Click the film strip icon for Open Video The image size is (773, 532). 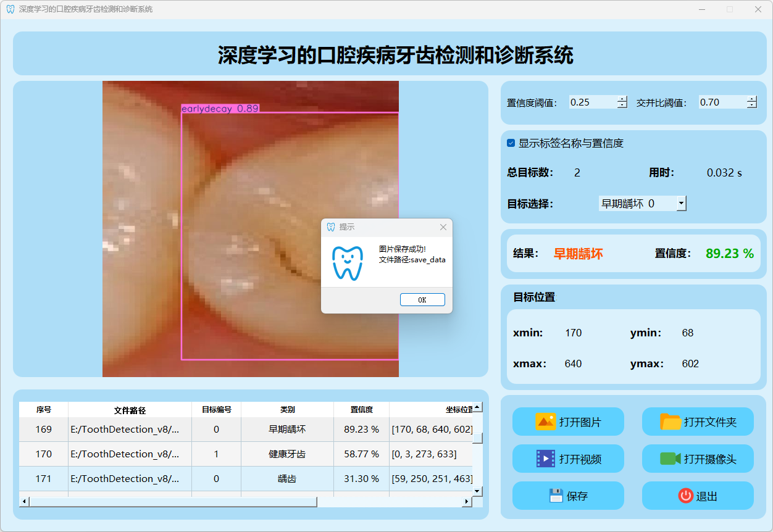tap(546, 459)
